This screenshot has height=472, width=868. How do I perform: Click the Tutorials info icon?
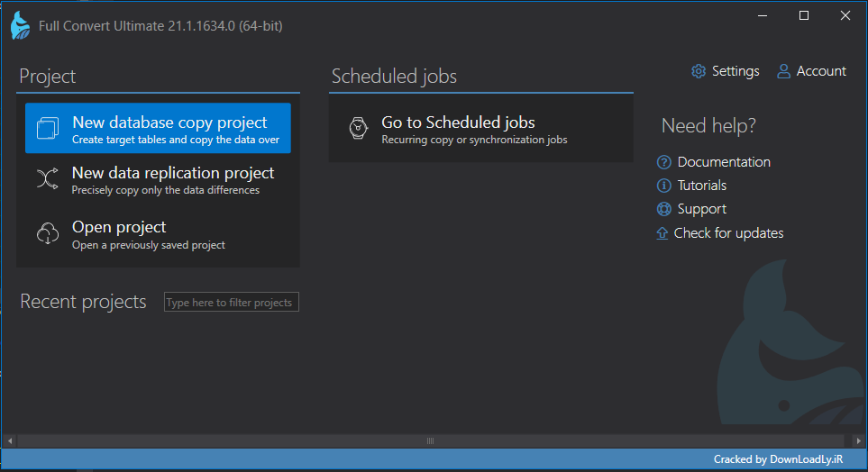[x=664, y=186]
